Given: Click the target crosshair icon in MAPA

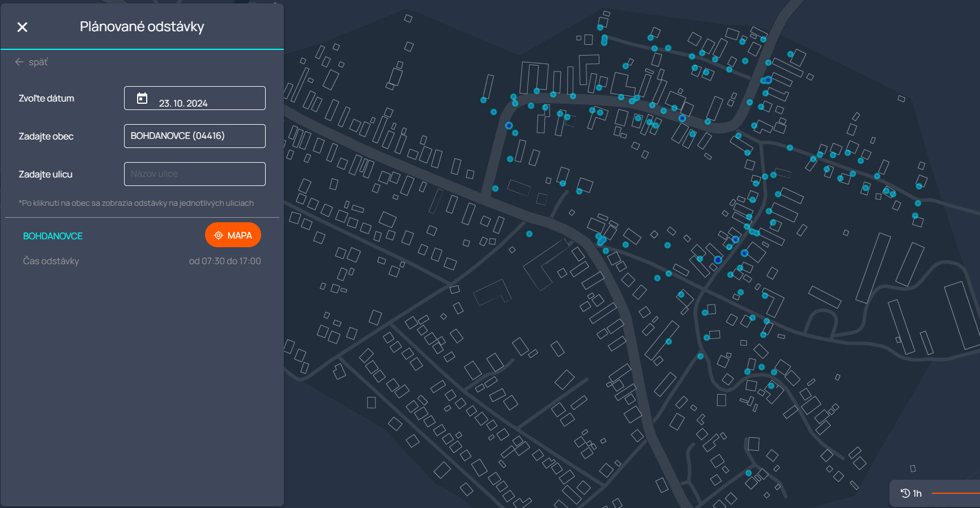Looking at the screenshot, I should click(x=218, y=235).
